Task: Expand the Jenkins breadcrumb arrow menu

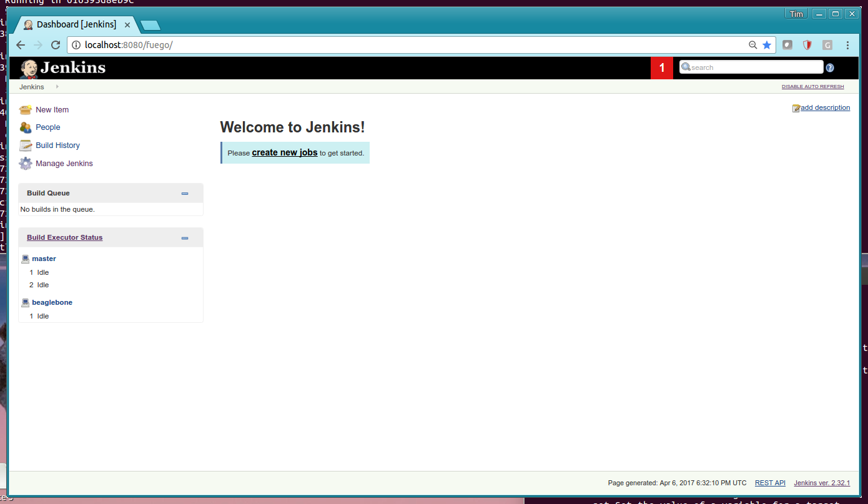Action: (x=57, y=87)
